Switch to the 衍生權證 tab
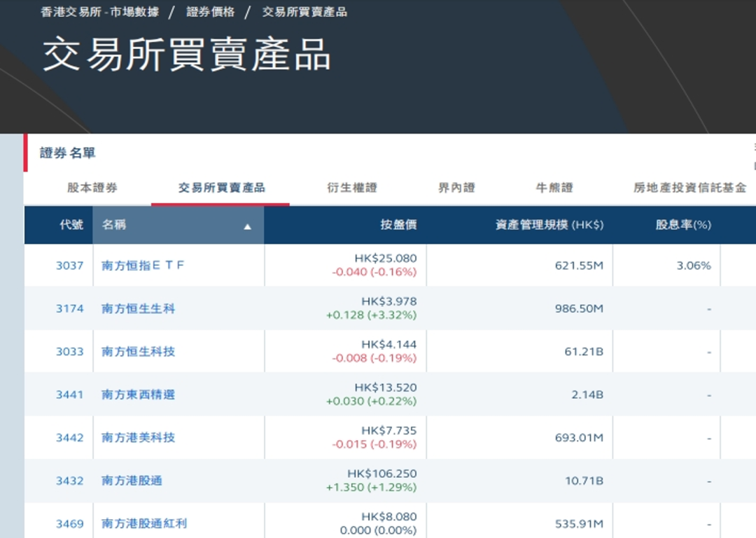The width and height of the screenshot is (756, 538). click(352, 187)
